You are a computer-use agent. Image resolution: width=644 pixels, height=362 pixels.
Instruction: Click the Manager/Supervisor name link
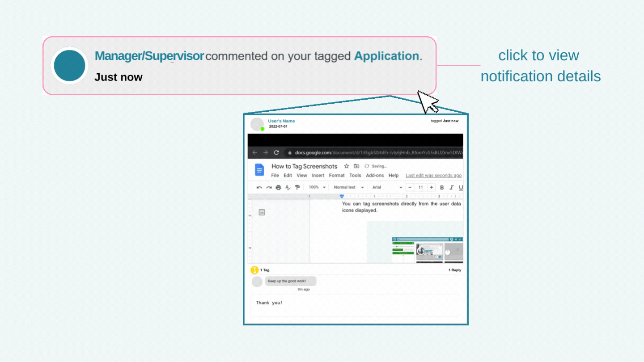tap(149, 56)
